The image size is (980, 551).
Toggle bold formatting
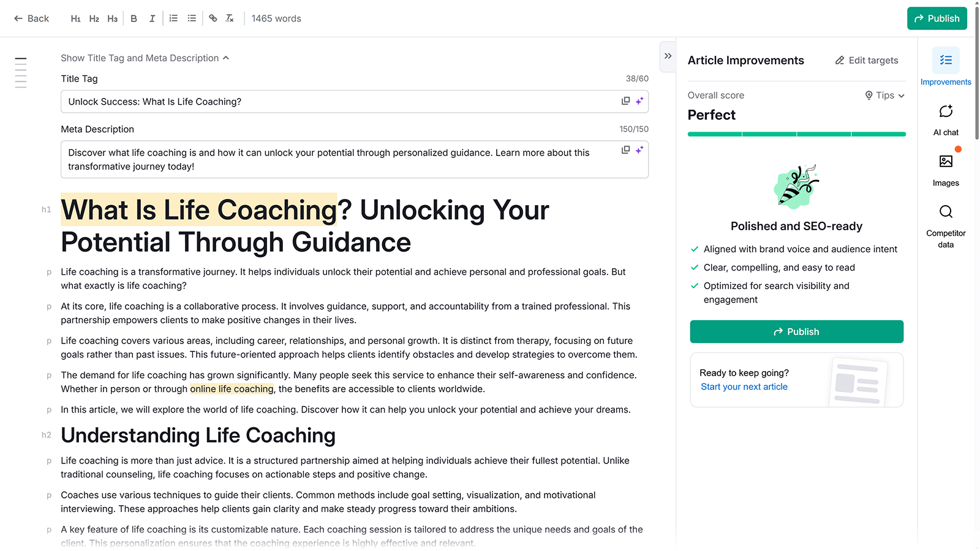click(x=134, y=18)
